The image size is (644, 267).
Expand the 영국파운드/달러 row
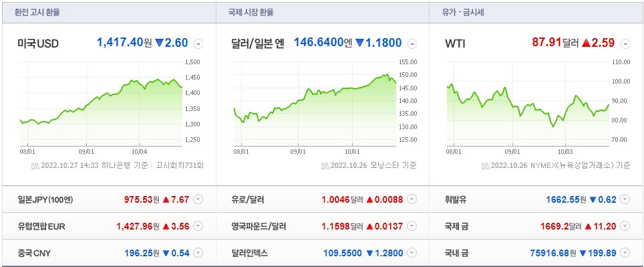[412, 226]
